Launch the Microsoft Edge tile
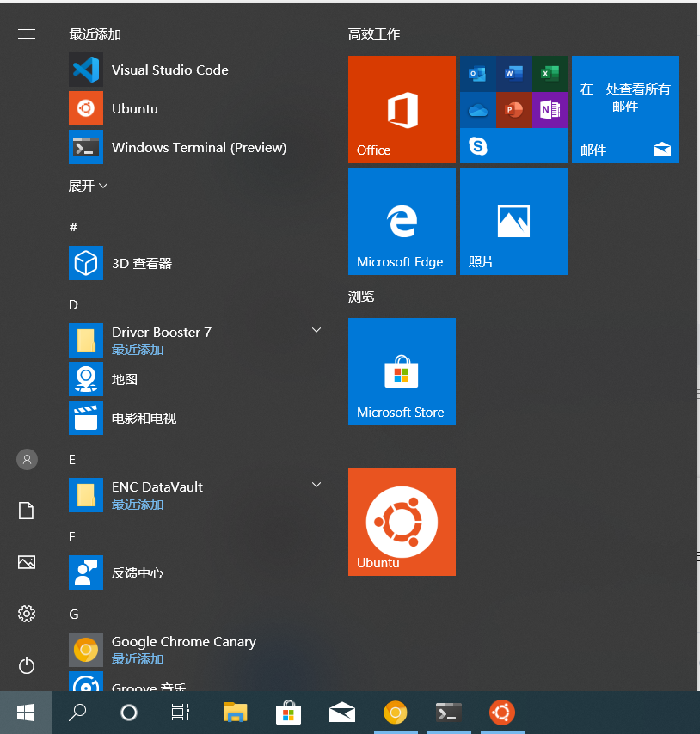700x734 pixels. (x=402, y=222)
